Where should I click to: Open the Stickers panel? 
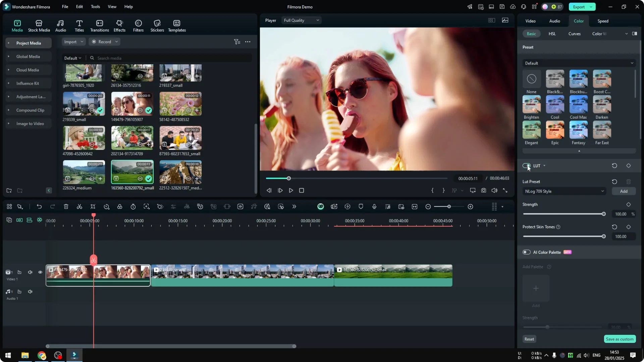click(x=157, y=25)
